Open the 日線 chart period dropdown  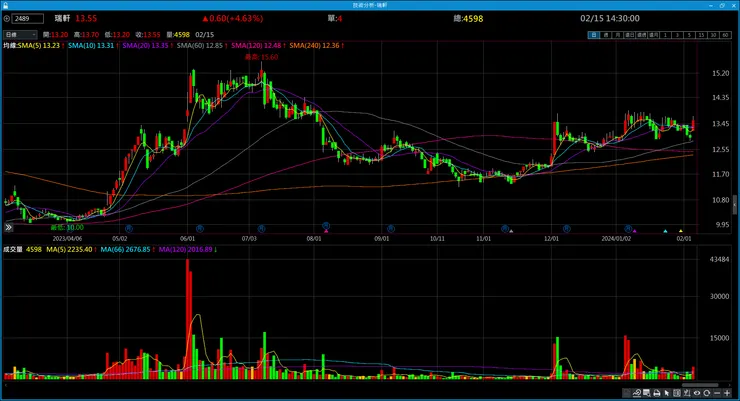tap(20, 35)
